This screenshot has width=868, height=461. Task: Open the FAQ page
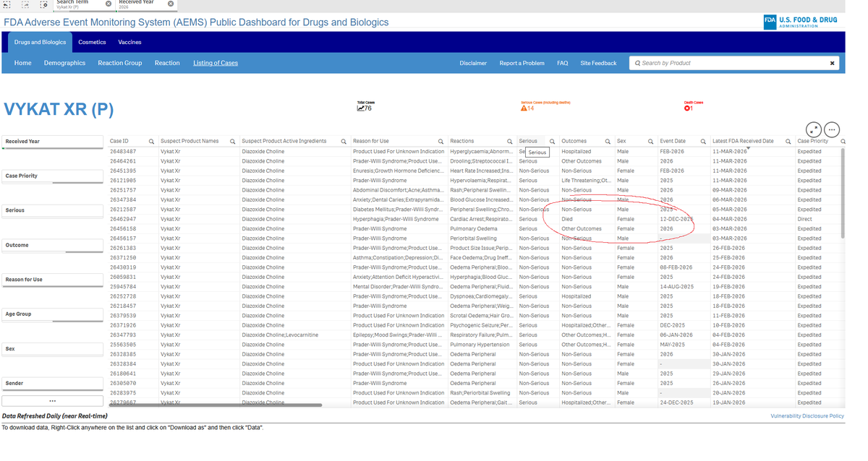pyautogui.click(x=562, y=63)
